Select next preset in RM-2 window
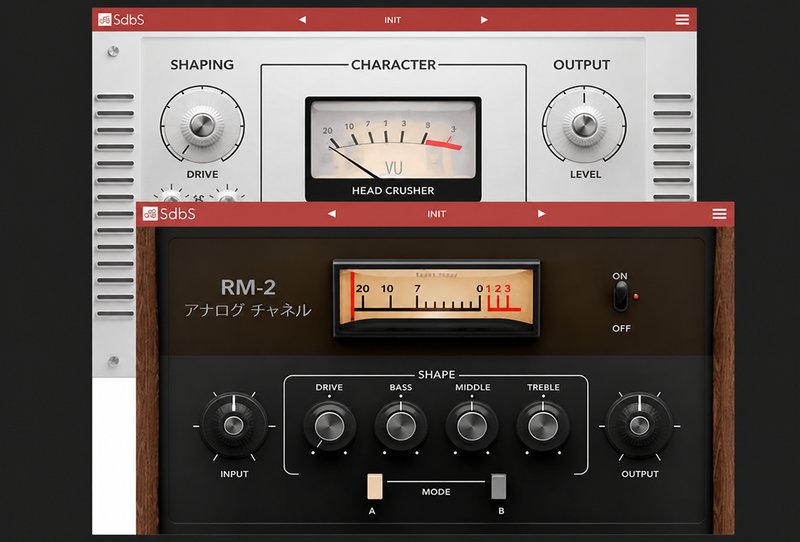 (541, 214)
